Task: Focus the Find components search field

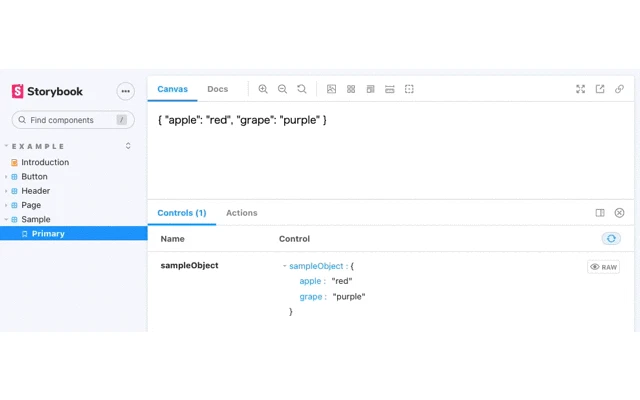Action: (73, 120)
